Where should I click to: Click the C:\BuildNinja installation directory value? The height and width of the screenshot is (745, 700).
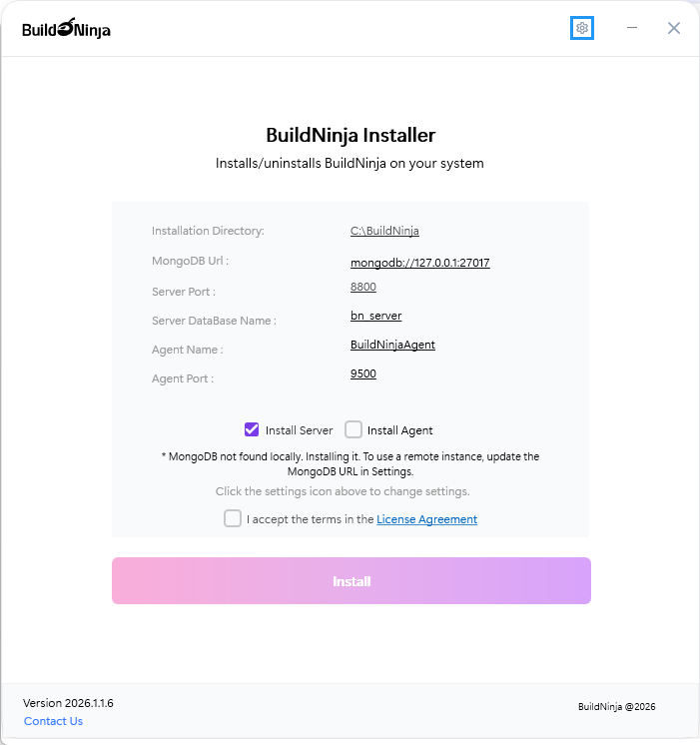pos(384,231)
